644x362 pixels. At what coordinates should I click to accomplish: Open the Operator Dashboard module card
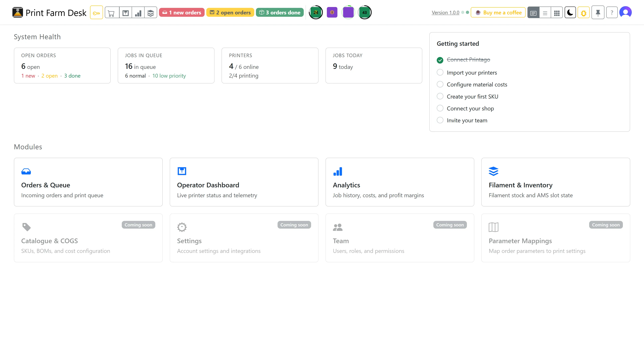[244, 182]
